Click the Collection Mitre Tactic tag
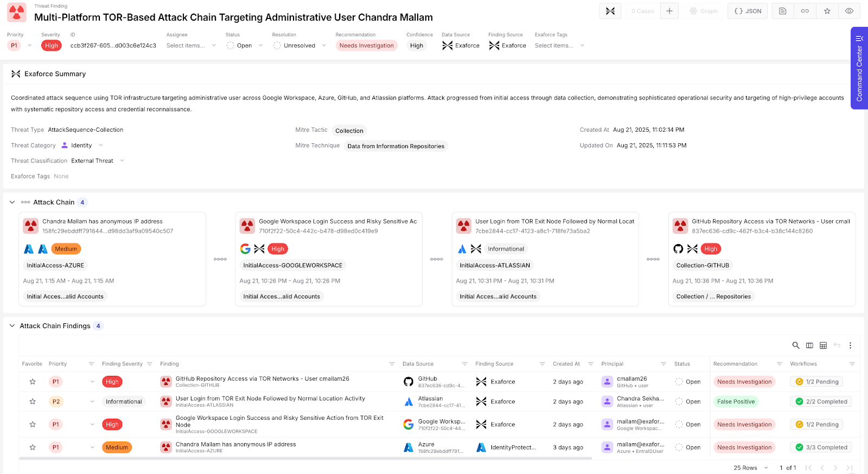868x474 pixels. pyautogui.click(x=349, y=131)
